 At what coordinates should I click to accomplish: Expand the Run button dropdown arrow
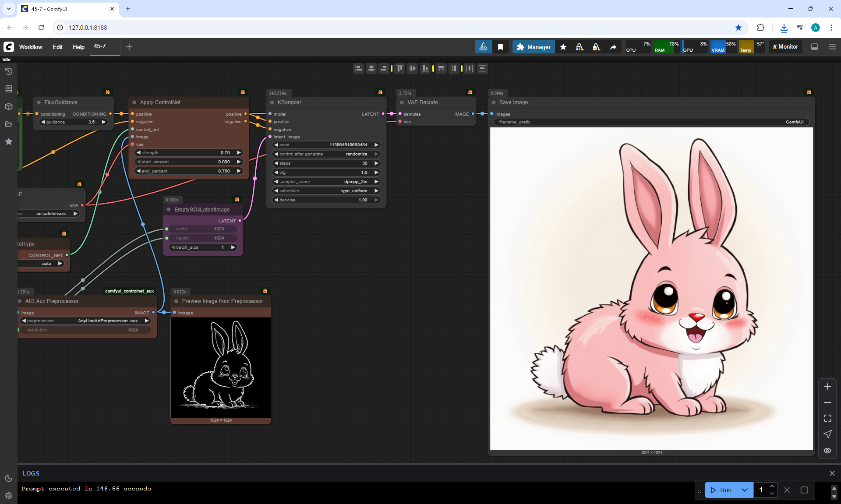745,490
